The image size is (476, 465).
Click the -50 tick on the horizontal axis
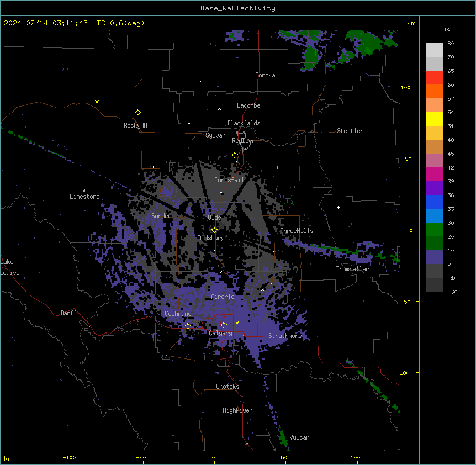click(141, 457)
